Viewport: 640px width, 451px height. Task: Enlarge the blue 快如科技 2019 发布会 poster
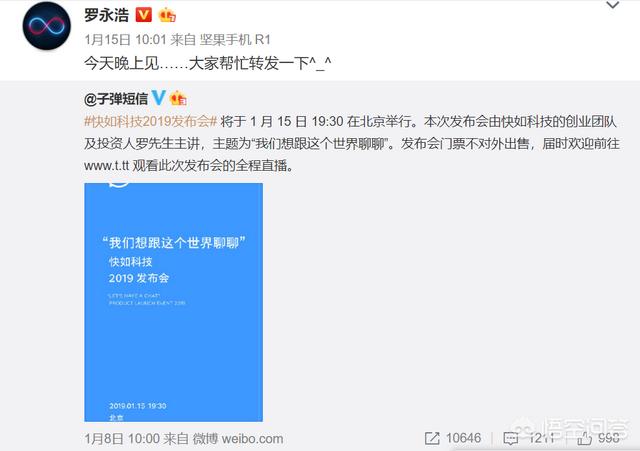[173, 302]
